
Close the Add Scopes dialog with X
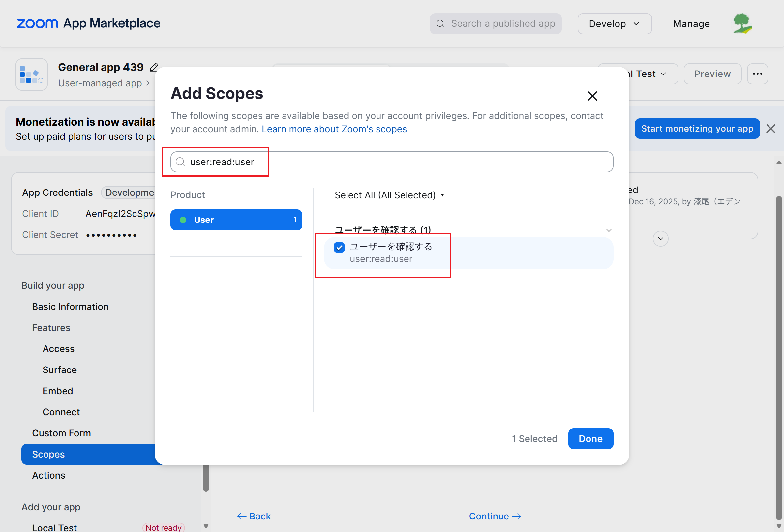[592, 96]
